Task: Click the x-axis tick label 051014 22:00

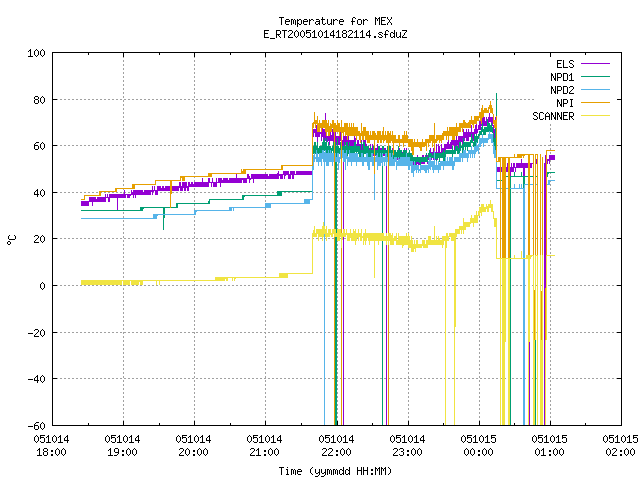Action: (336, 446)
